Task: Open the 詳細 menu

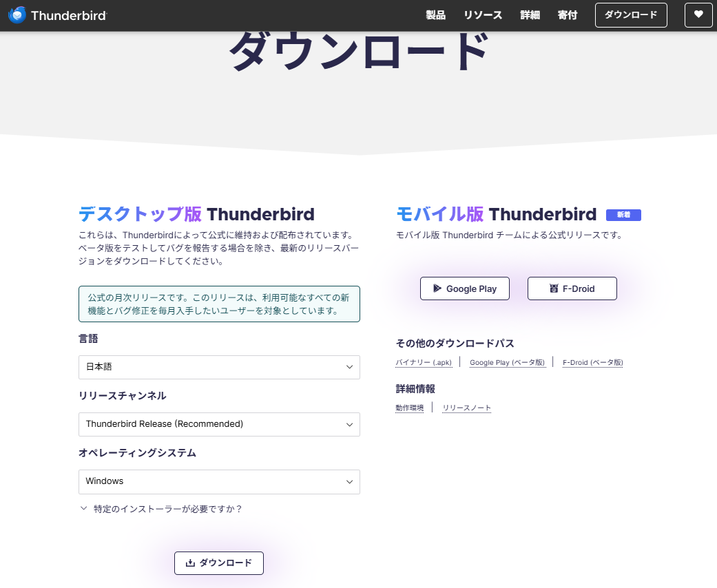Action: coord(530,15)
